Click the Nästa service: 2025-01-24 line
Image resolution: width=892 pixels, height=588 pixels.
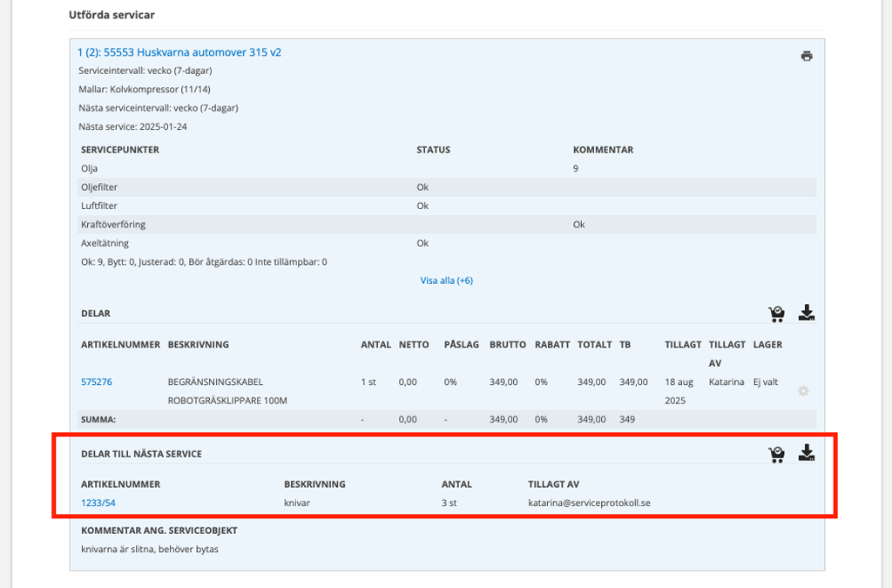click(133, 127)
